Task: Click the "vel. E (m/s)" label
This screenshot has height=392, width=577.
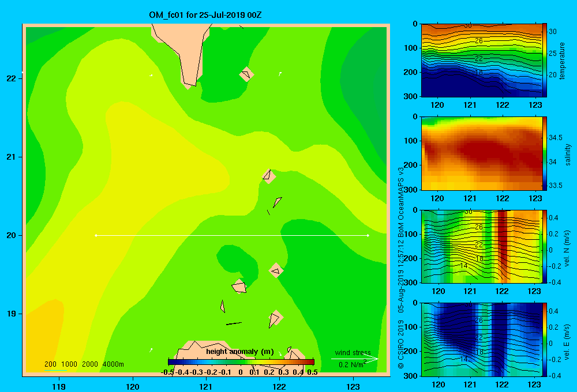Action: click(567, 341)
